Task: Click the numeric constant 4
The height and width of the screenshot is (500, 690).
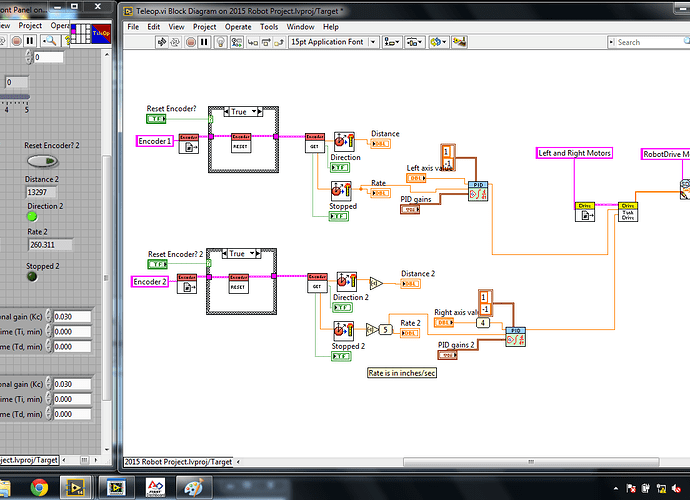Action: click(x=483, y=323)
